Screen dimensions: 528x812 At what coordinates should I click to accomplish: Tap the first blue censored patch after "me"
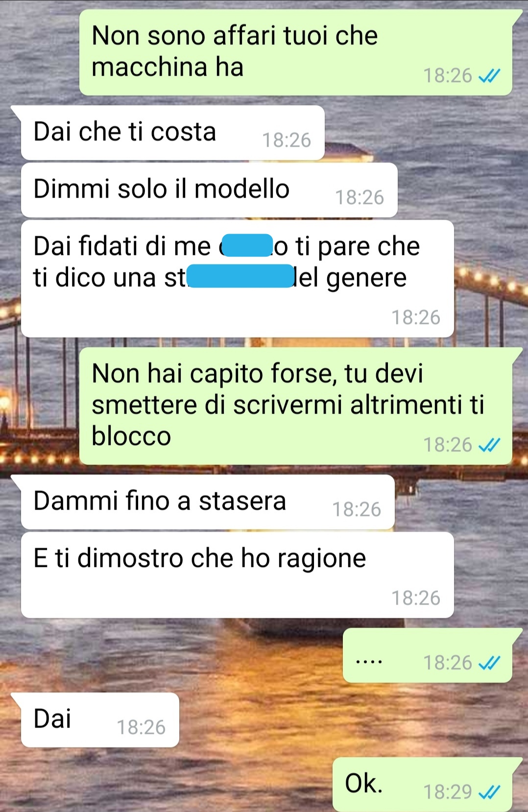[247, 245]
